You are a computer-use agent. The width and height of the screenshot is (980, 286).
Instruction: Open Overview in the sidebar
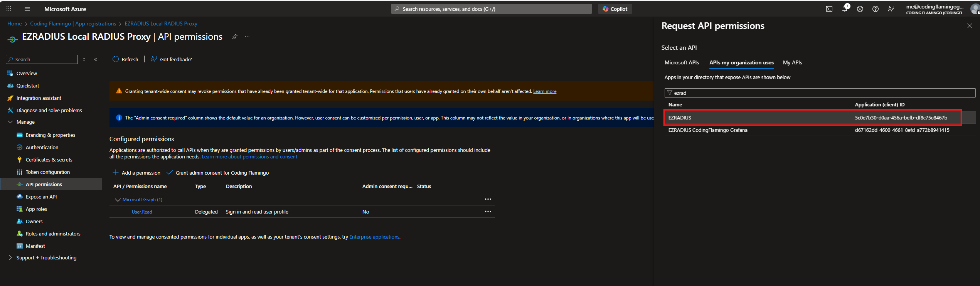click(27, 73)
